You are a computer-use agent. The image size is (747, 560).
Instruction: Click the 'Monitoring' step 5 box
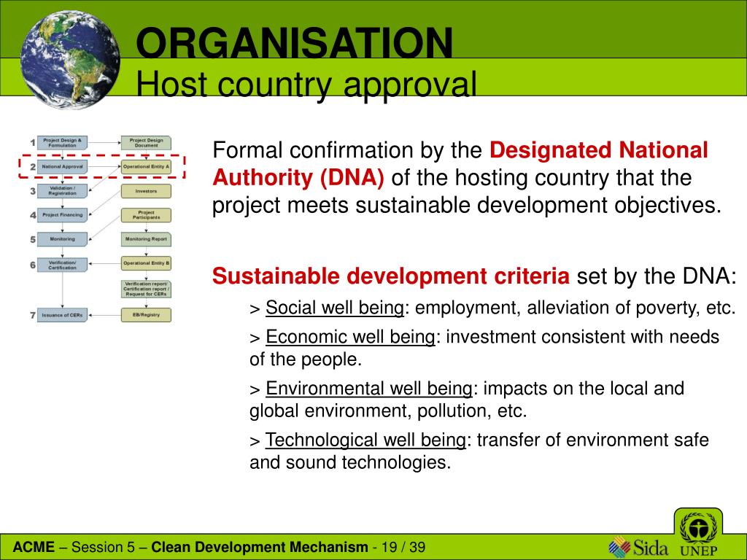click(63, 239)
